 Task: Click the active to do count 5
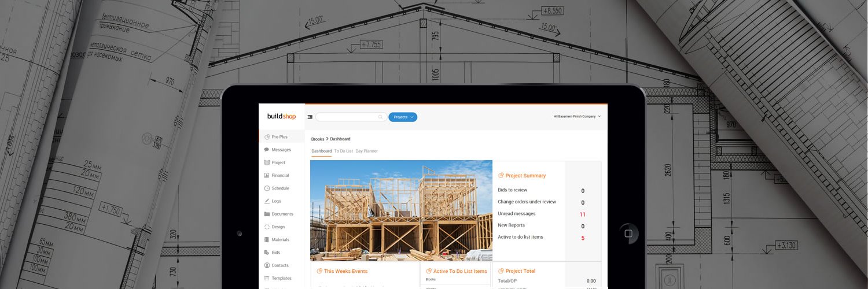click(583, 238)
